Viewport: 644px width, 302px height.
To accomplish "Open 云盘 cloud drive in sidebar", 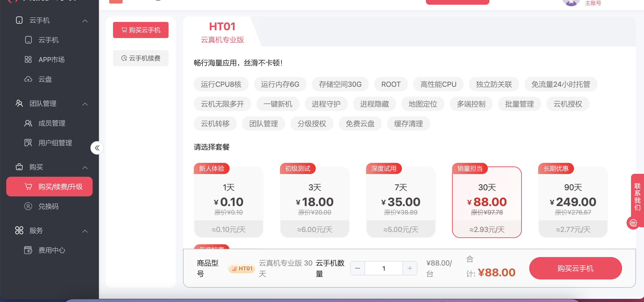I will [45, 79].
